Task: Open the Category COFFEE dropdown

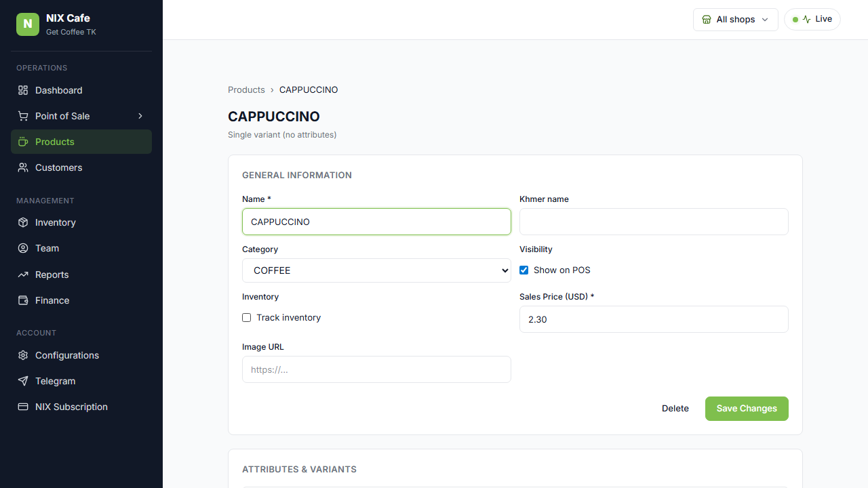Action: tap(376, 270)
